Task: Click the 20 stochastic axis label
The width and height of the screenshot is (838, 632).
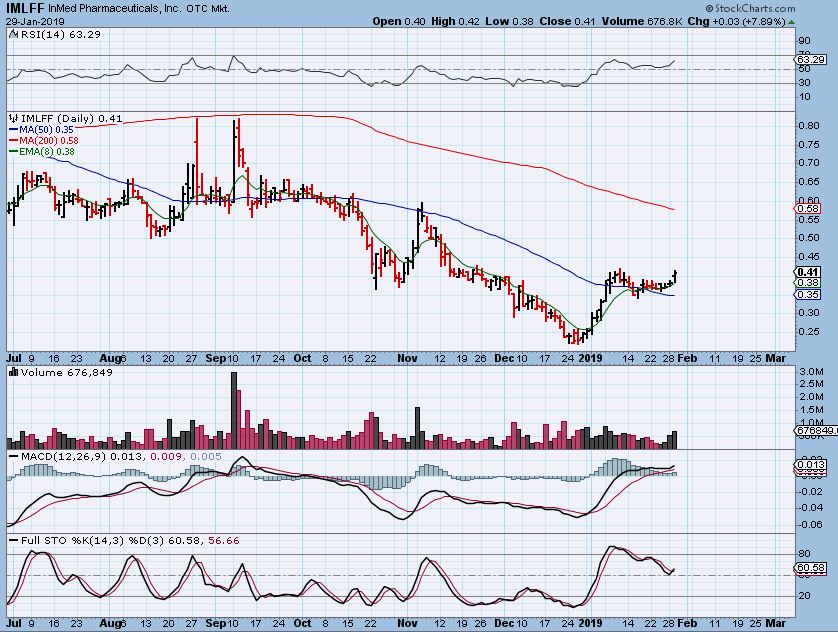Action: [x=805, y=596]
